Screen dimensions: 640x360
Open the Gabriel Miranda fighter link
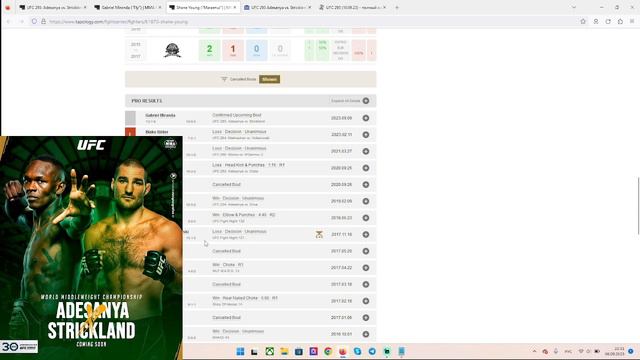160,115
